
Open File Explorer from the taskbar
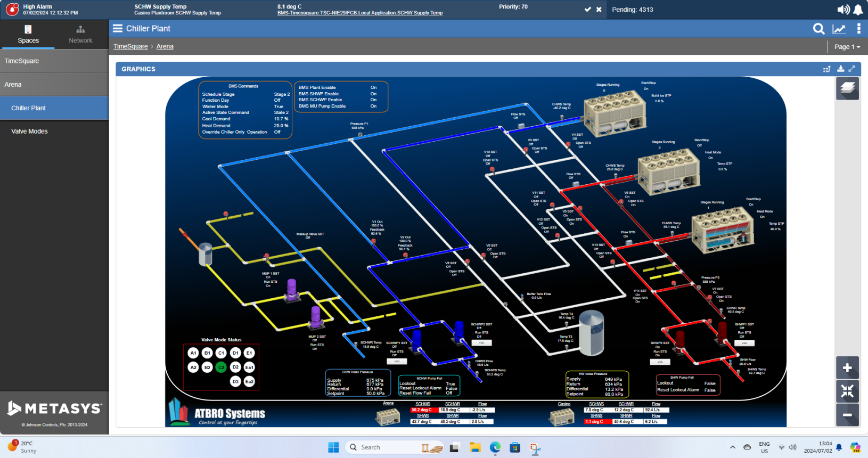475,447
